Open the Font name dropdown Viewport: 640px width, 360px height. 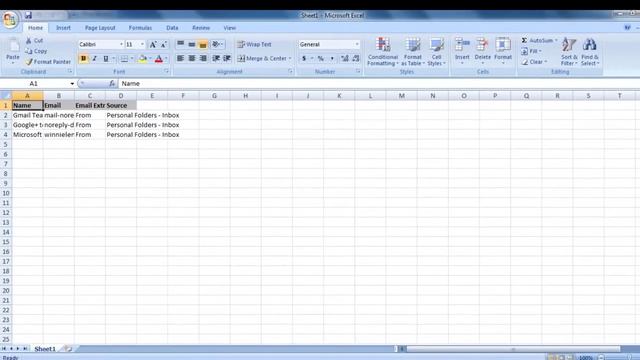121,44
